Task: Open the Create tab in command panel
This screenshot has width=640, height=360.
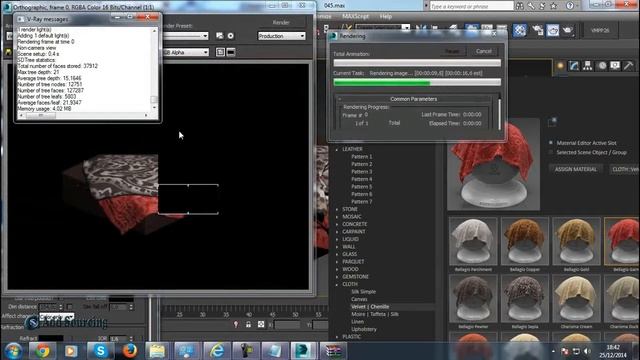Action: click(560, 66)
